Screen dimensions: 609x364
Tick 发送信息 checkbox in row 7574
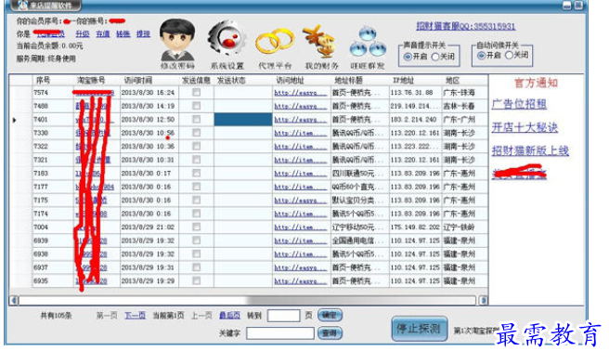tap(197, 93)
